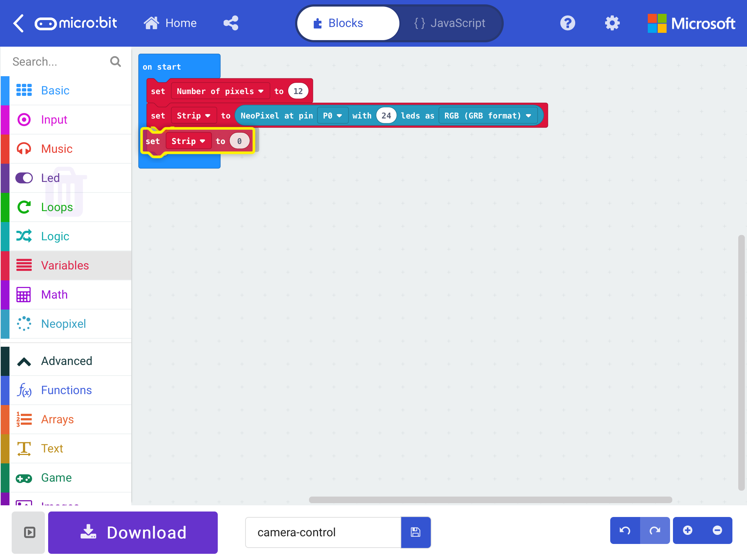
Task: Open the Logic category
Action: tap(55, 236)
